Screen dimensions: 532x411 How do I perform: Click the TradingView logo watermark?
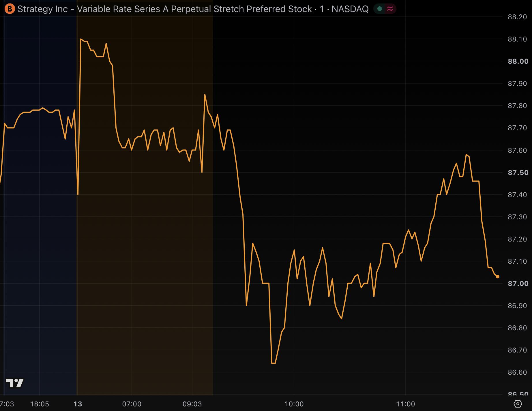coord(15,383)
